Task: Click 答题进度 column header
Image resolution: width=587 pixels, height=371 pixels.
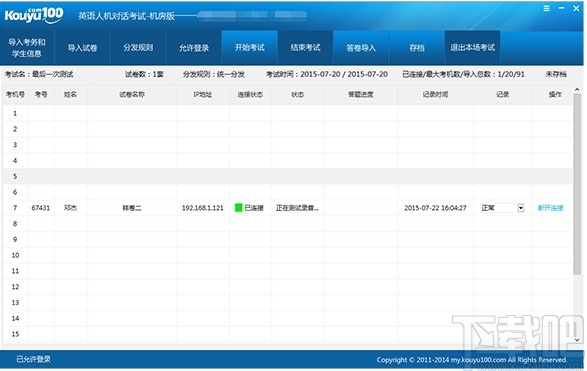Action: [x=361, y=94]
